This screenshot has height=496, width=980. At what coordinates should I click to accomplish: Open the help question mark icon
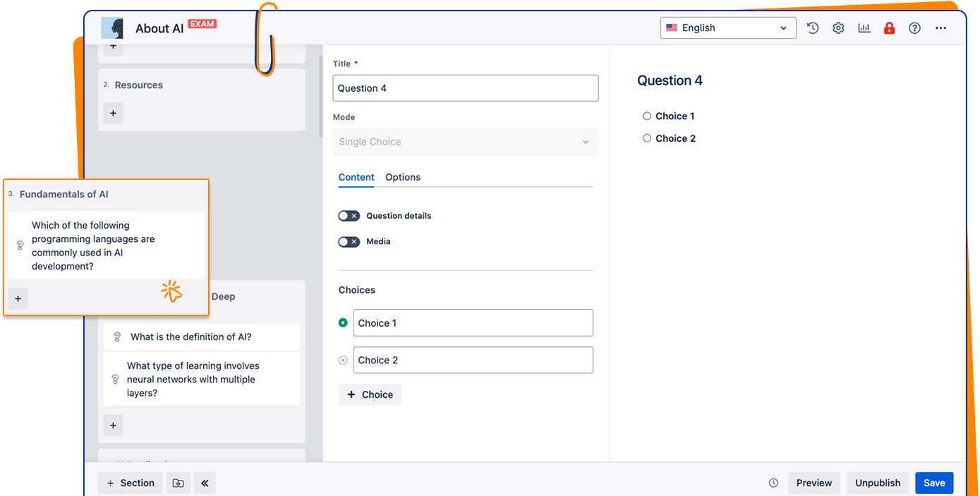pyautogui.click(x=914, y=28)
